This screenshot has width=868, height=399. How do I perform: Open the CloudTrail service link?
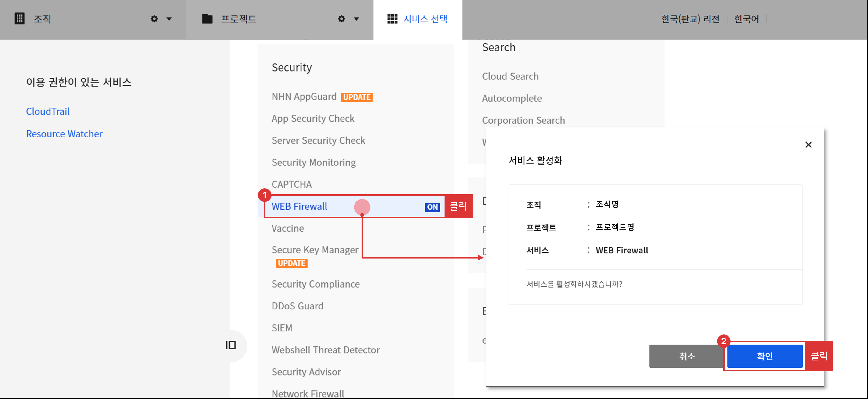click(x=48, y=111)
